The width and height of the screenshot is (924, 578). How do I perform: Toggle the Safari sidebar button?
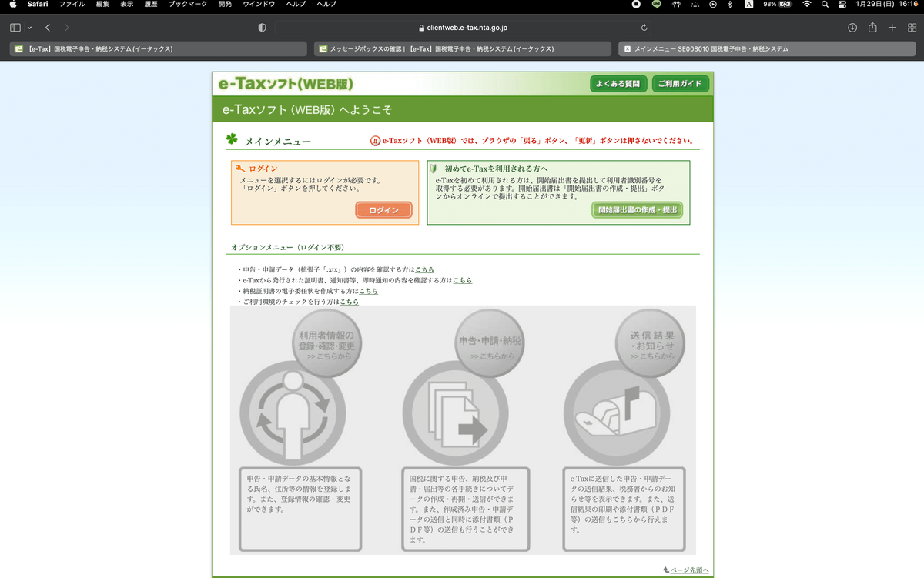coord(15,28)
